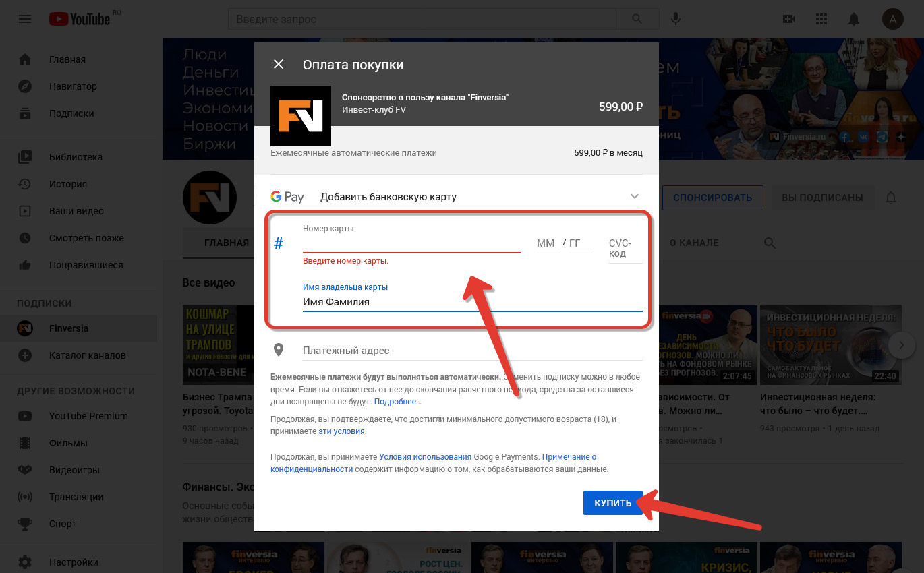924x573 pixels.
Task: Expand the Google Pay payment method dropdown
Action: (x=634, y=196)
